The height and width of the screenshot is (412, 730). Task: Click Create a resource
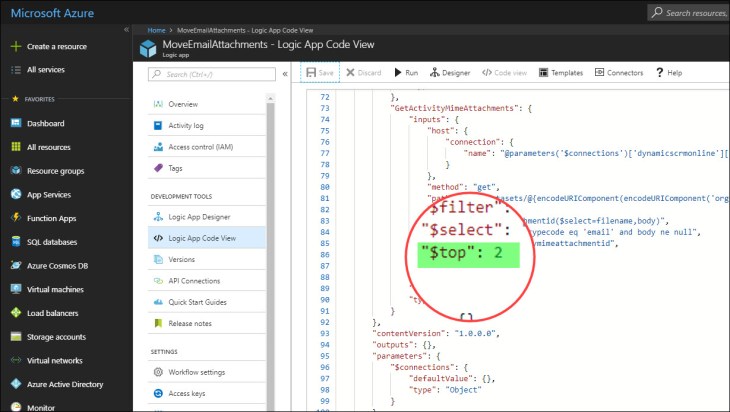56,46
